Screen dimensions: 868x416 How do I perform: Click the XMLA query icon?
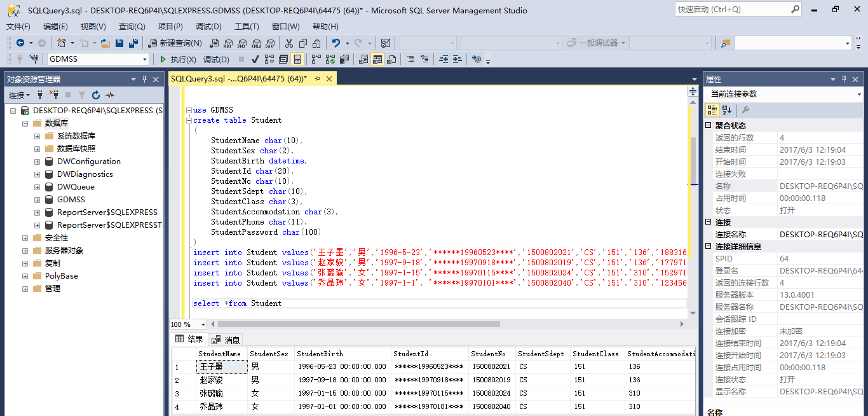tap(255, 43)
